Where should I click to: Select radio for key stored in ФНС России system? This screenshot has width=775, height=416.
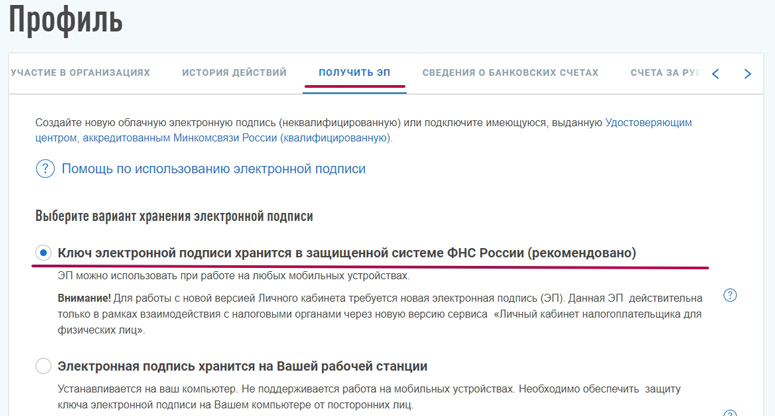(43, 253)
